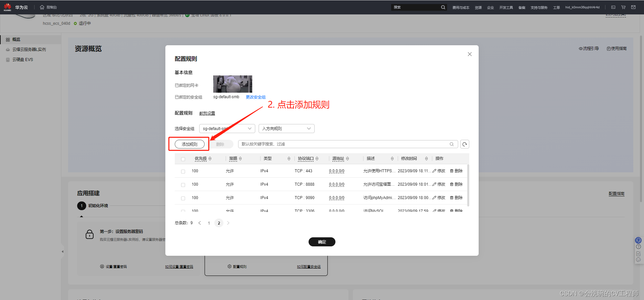Viewport: 644px width, 300px height.
Task: Click the magnifier icon in rule filter box
Action: click(452, 144)
